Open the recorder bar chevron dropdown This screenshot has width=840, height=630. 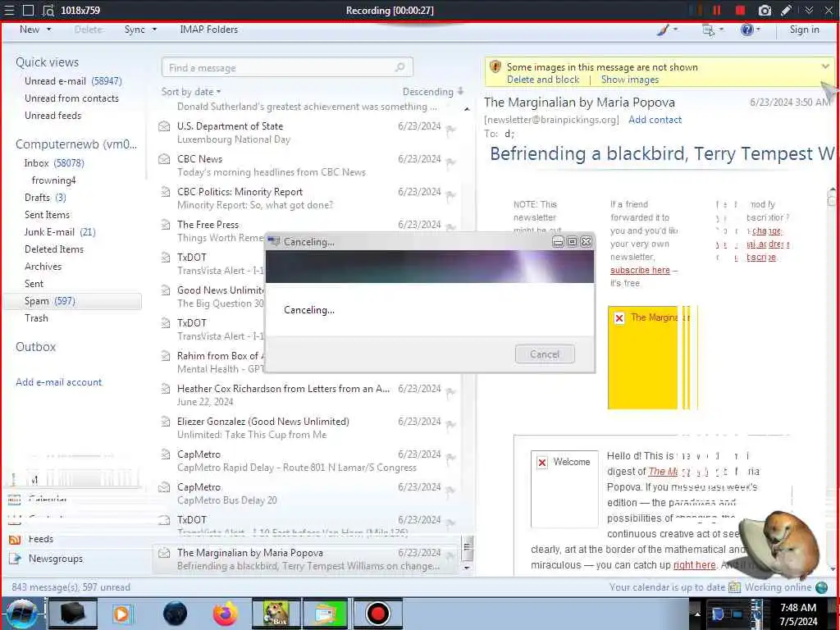point(809,10)
